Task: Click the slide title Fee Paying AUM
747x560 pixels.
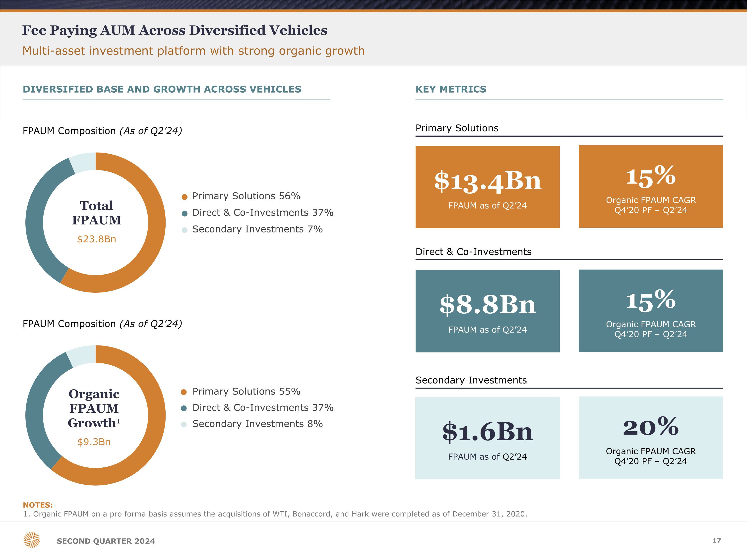Action: [175, 30]
